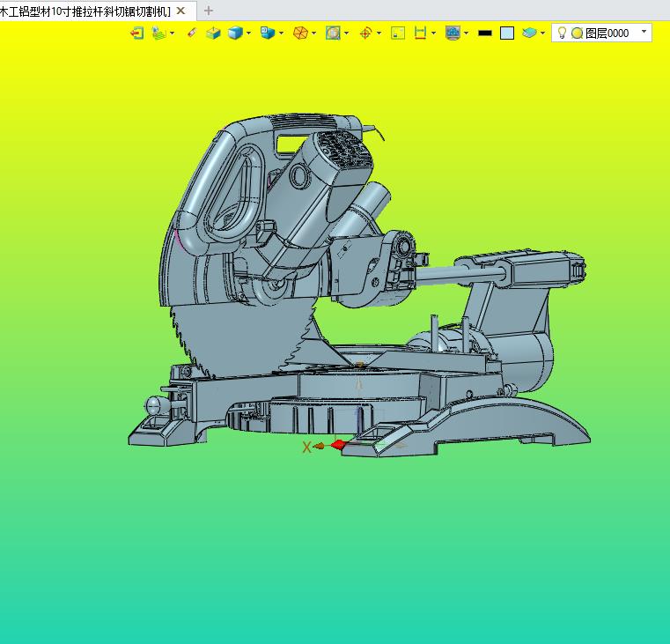Click the yellow circle layer color icon
Image resolution: width=670 pixels, height=644 pixels.
tap(578, 33)
